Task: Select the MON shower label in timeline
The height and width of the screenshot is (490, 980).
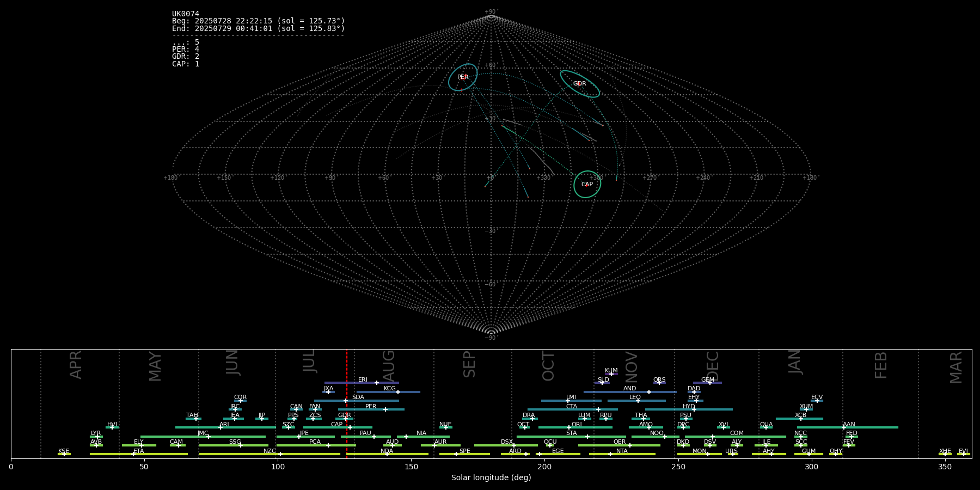Action: (x=699, y=451)
